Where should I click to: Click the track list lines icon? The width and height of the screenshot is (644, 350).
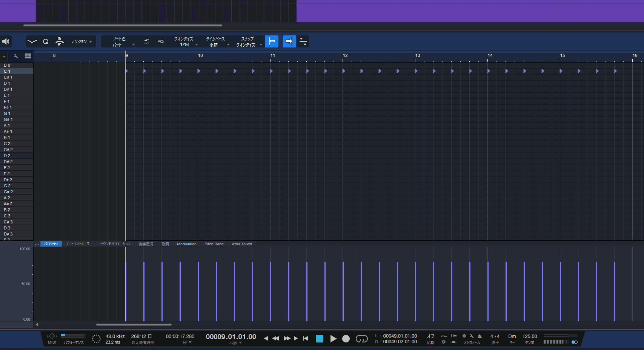(x=28, y=56)
